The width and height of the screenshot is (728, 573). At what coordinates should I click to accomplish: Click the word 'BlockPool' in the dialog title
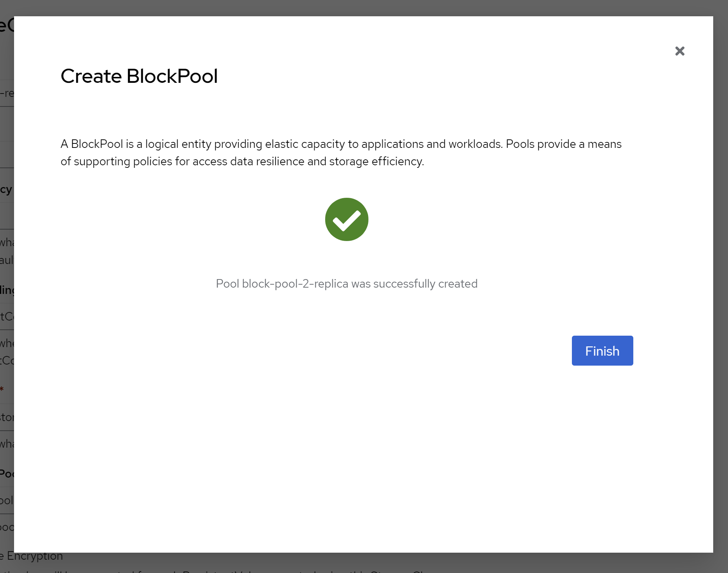pos(172,76)
